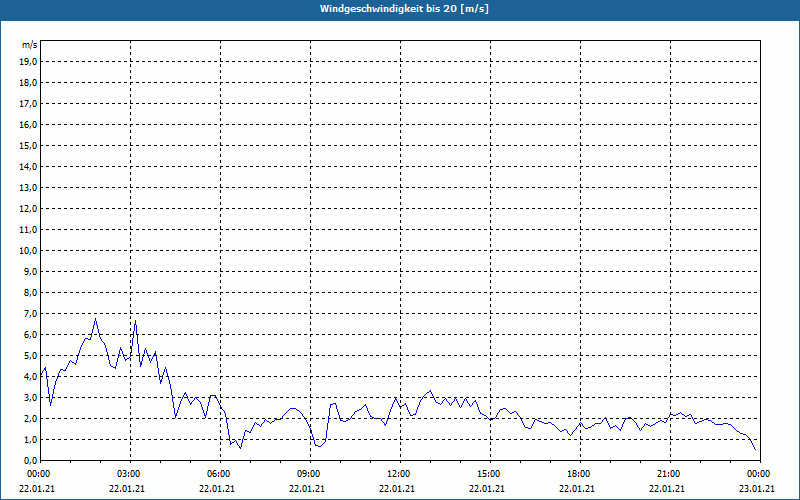Screen dimensions: 800x500
Task: Click the 22.01.21 date under 09:00
Action: point(307,488)
